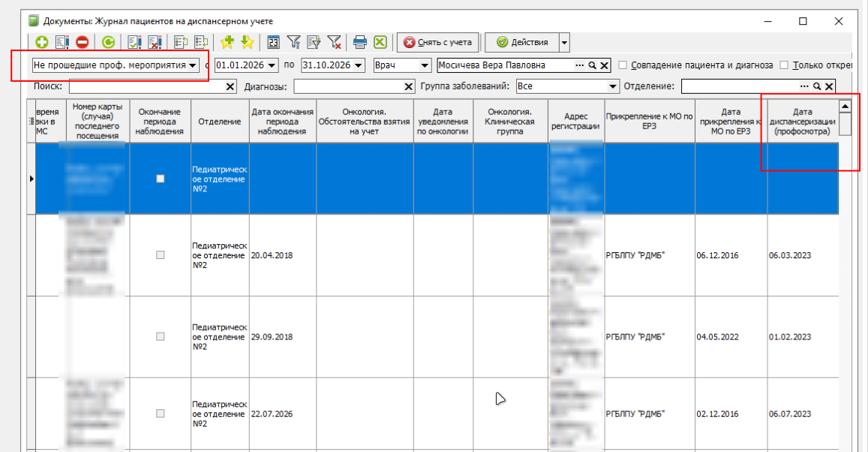
Task: Click the Снять с учета button
Action: pos(438,42)
